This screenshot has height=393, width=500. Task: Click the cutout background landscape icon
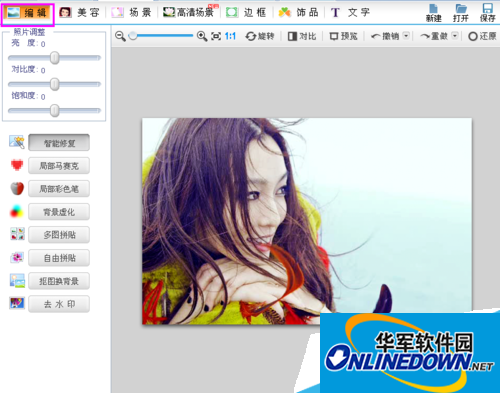(x=17, y=280)
